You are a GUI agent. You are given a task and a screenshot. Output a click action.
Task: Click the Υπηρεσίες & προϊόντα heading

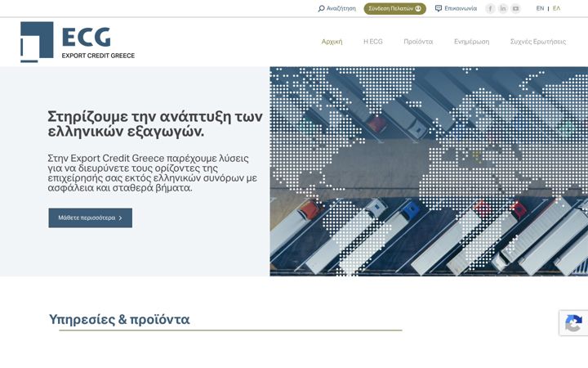[119, 320]
